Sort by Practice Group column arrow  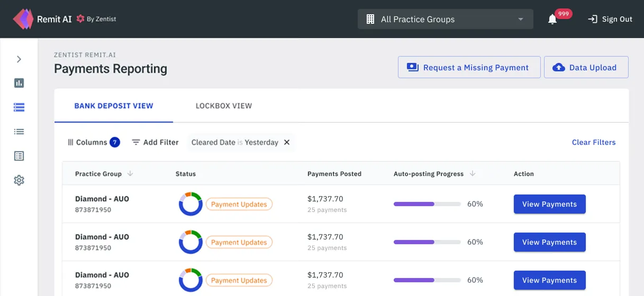130,174
